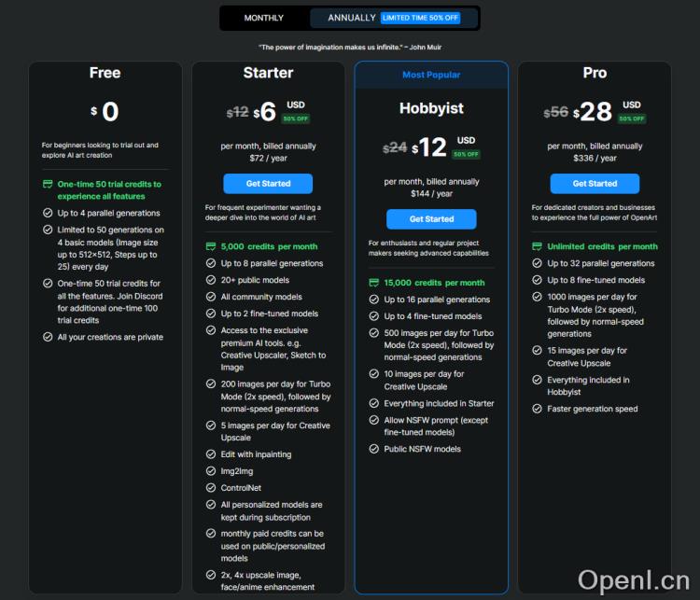Click Get Started under Hobbyist plan
The width and height of the screenshot is (700, 600).
431,219
